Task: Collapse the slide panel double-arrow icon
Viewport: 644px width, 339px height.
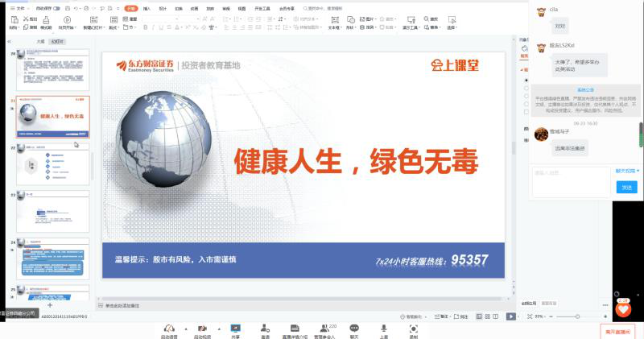Action: pyautogui.click(x=9, y=42)
